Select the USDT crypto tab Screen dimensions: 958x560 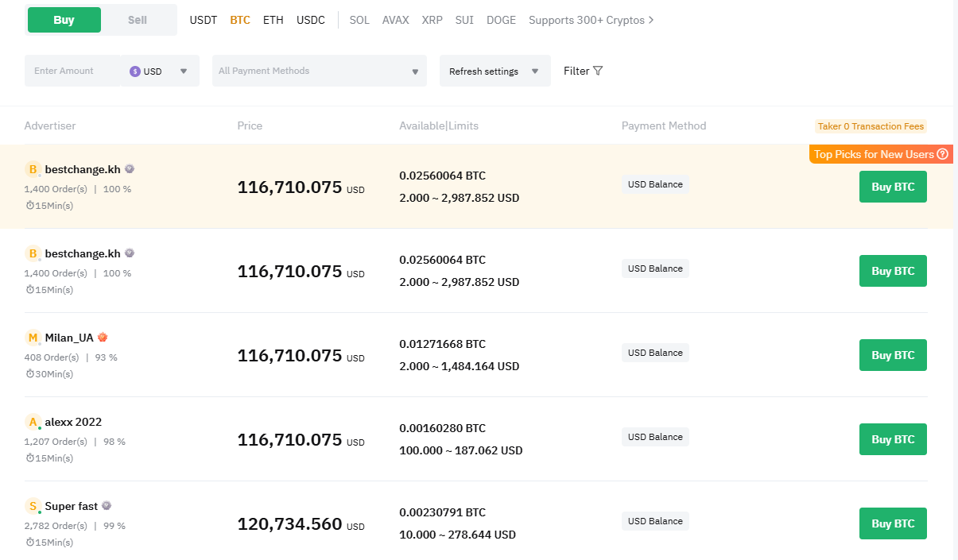click(203, 20)
